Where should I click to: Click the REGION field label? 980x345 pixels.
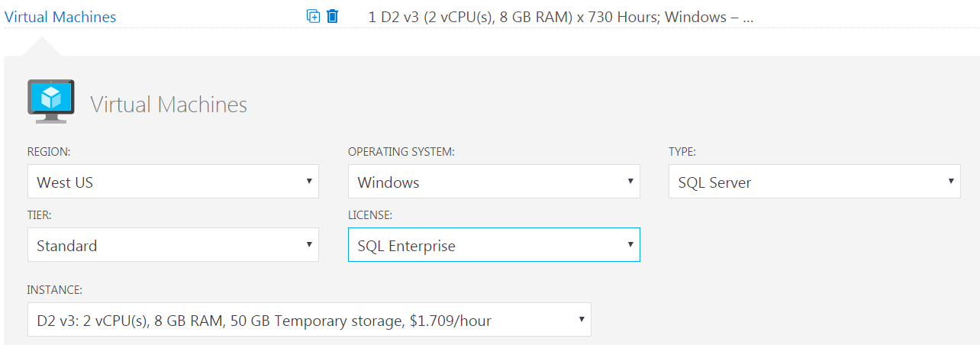click(49, 152)
